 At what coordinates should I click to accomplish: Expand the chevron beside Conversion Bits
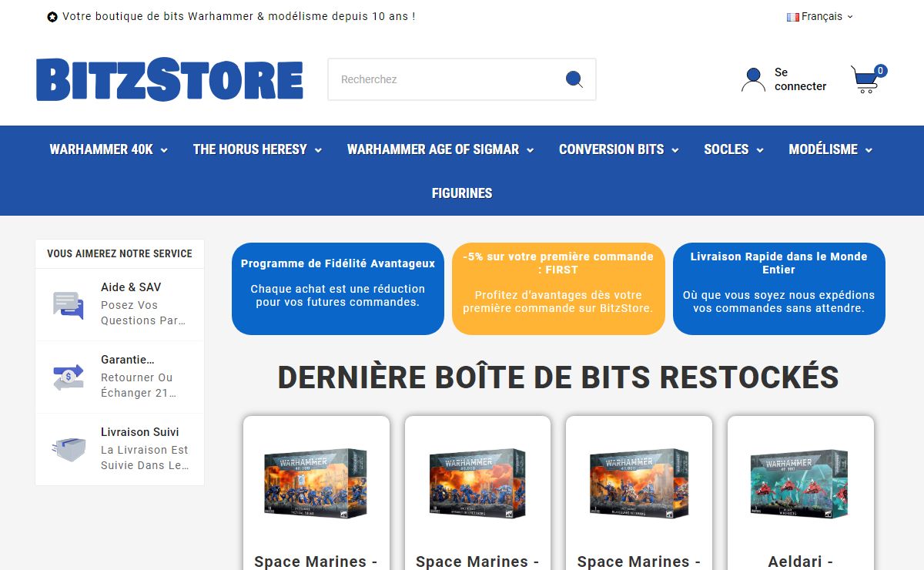click(x=675, y=150)
